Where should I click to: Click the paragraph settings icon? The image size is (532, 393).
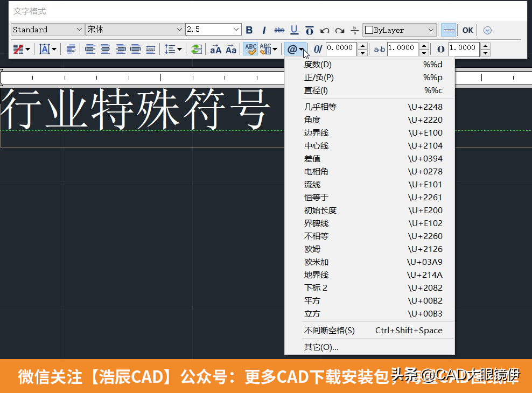point(71,49)
